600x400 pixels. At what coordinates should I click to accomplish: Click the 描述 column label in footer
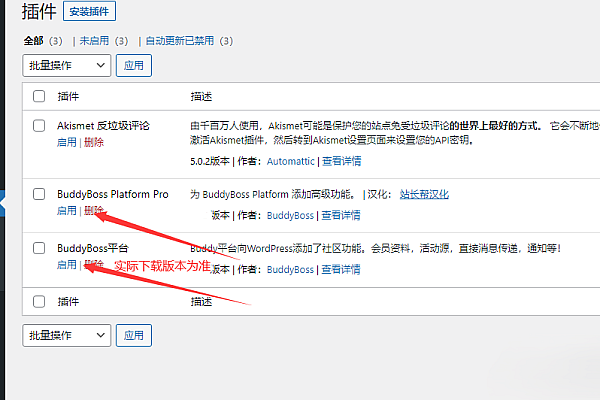(201, 302)
